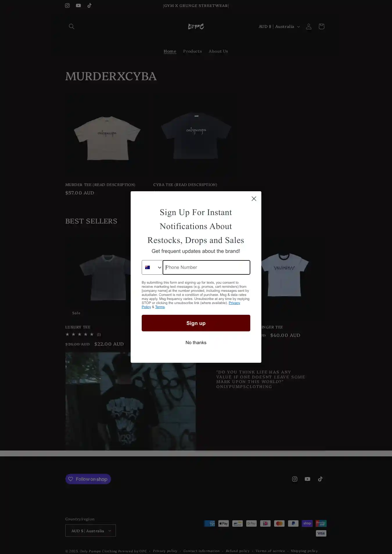Open the search magnifier icon

[x=71, y=26]
